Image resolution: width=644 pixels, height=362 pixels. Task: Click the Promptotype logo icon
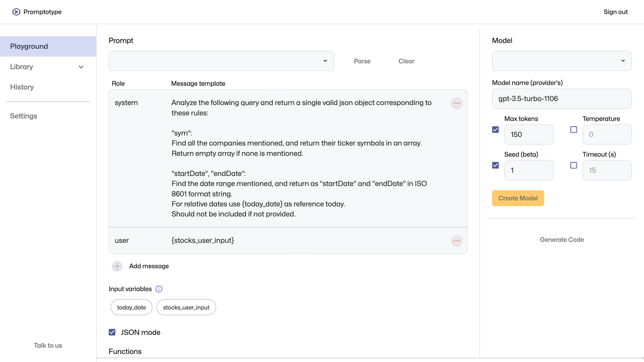point(16,12)
